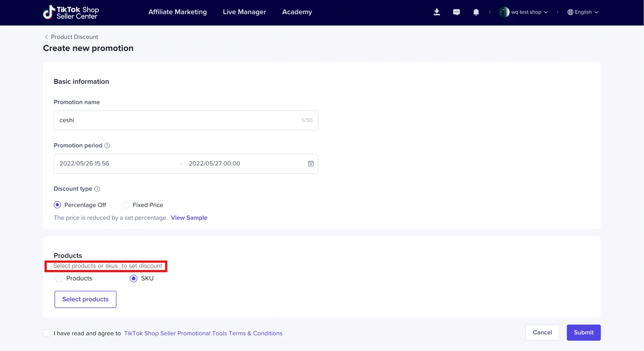Click the Select products button
644x351 pixels.
(x=86, y=299)
